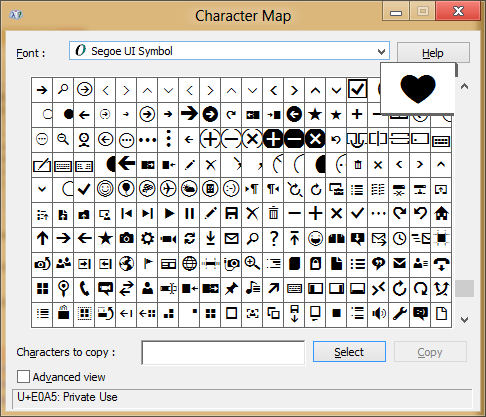
Task: Pick the floppy disk save glyph
Action: click(231, 214)
